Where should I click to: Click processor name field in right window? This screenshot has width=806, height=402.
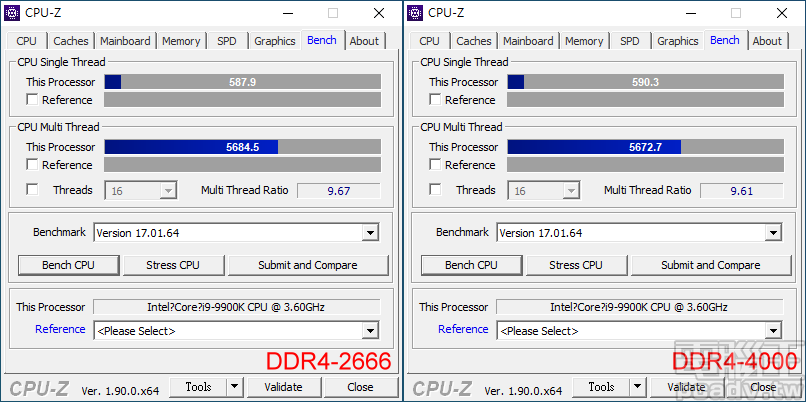pos(639,307)
